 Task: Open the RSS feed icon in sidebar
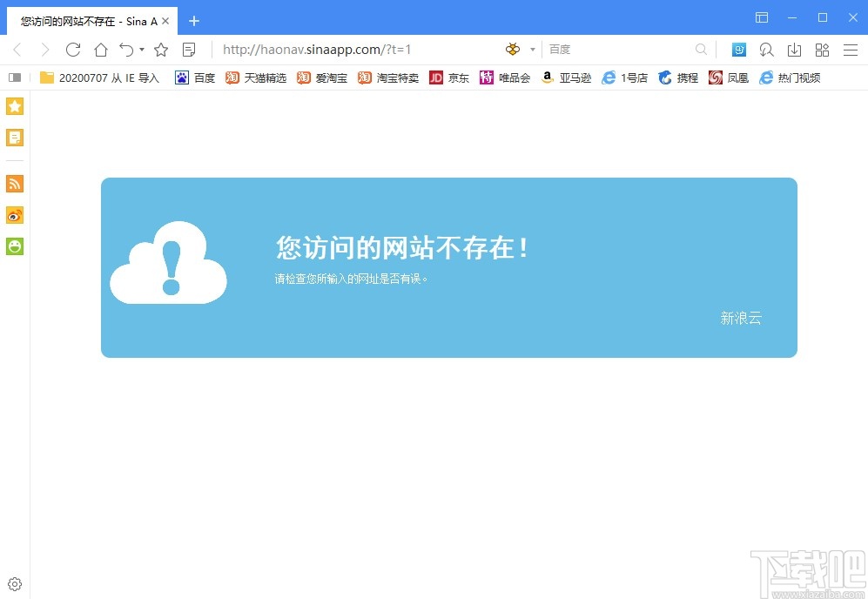pyautogui.click(x=14, y=184)
